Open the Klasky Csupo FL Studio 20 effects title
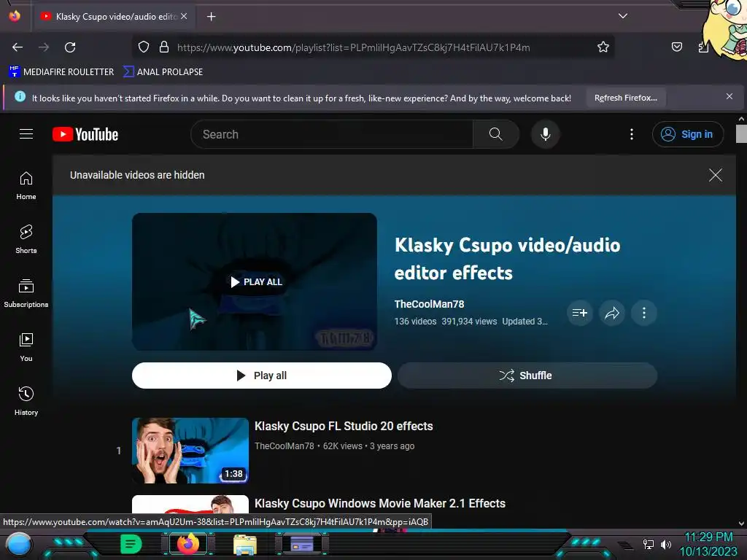 (x=344, y=426)
